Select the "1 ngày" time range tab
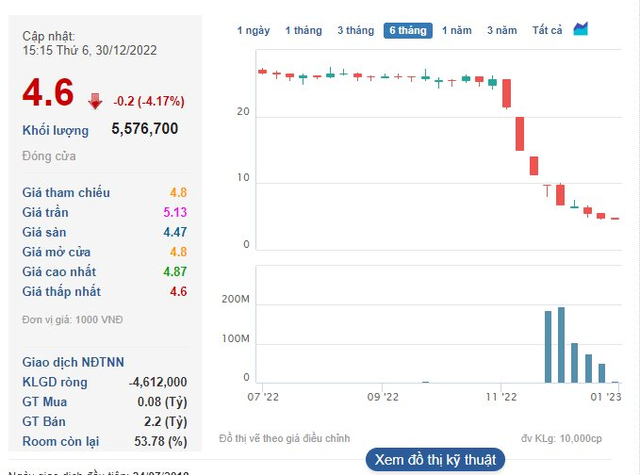 [x=253, y=30]
